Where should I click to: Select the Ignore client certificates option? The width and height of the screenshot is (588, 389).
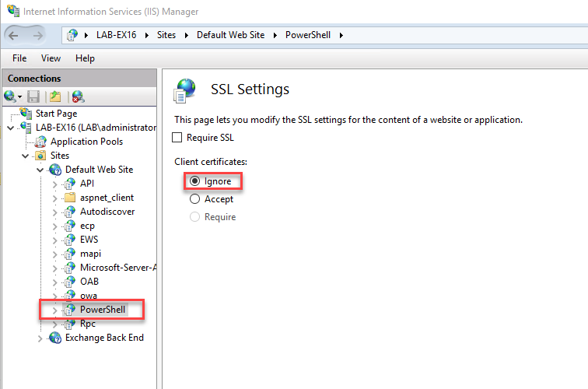click(194, 181)
